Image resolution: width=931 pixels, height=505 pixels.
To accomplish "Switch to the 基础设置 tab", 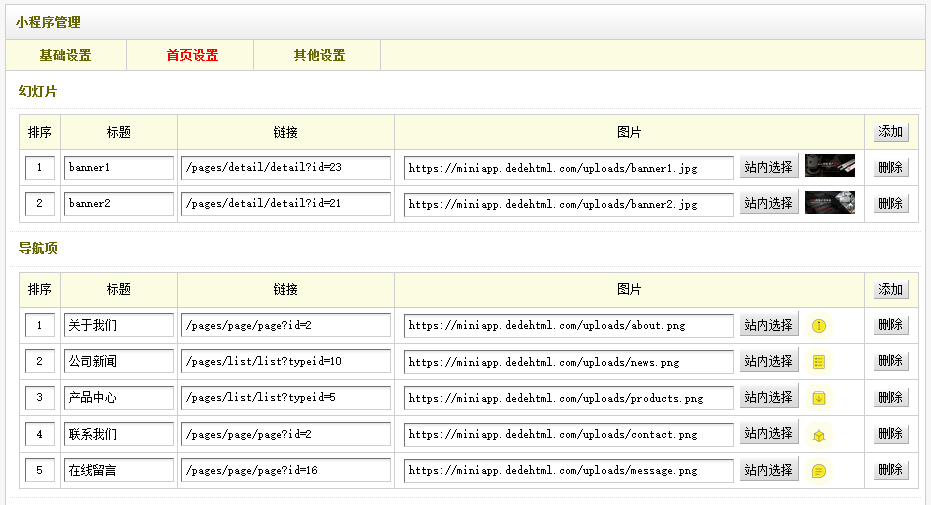I will pos(66,55).
